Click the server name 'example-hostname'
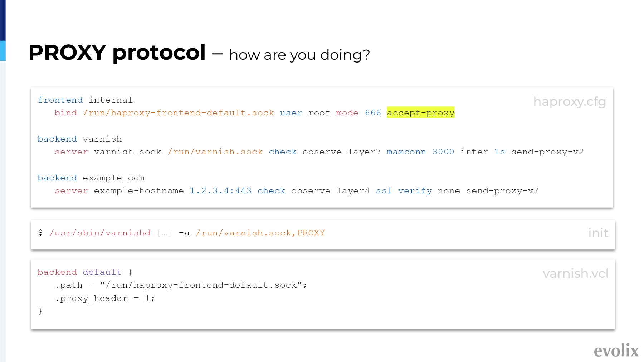Screen dimensions: 644x362 (139, 191)
